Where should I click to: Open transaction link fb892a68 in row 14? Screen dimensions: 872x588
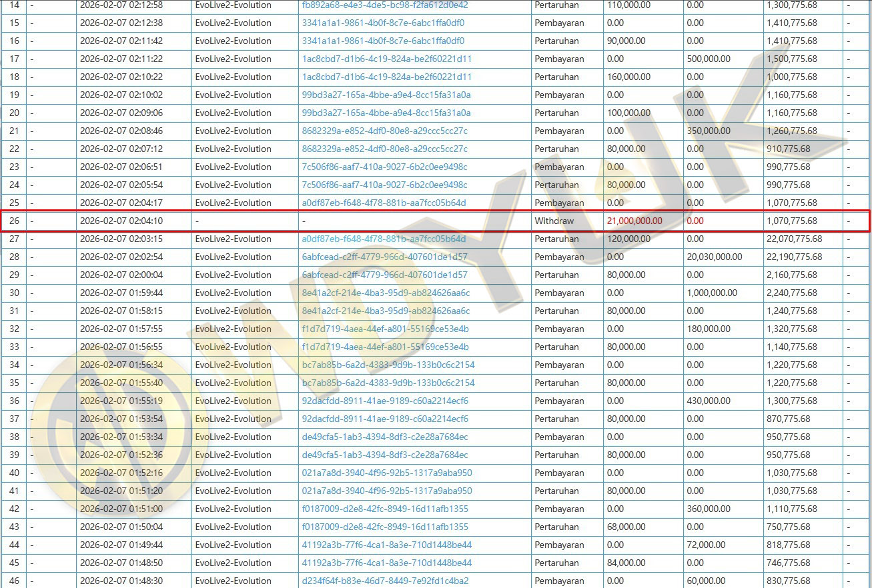[385, 5]
